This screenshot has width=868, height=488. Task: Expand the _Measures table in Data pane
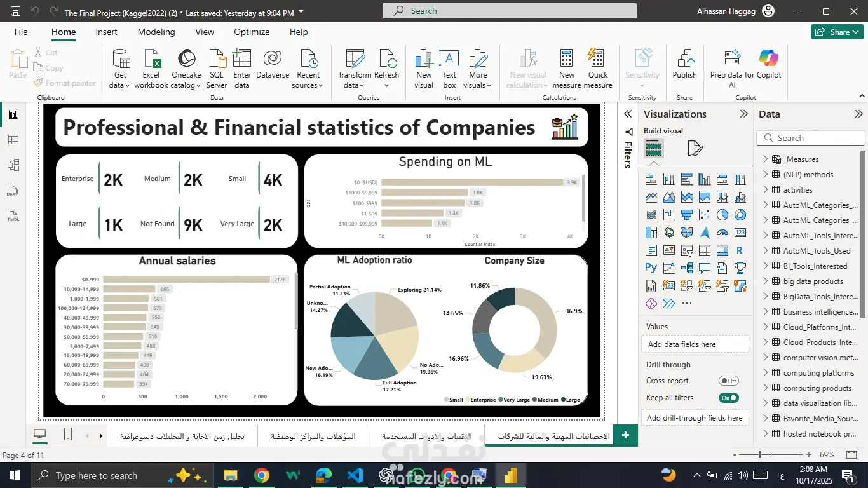click(x=766, y=159)
